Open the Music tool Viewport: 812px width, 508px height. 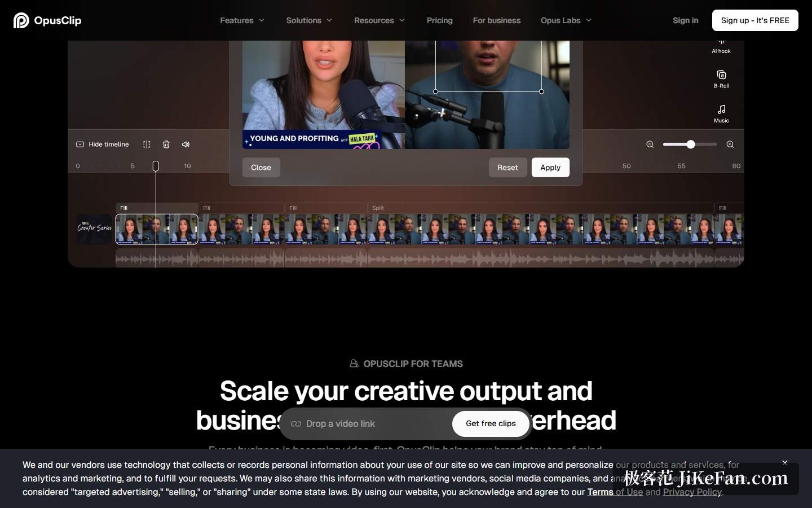[721, 113]
